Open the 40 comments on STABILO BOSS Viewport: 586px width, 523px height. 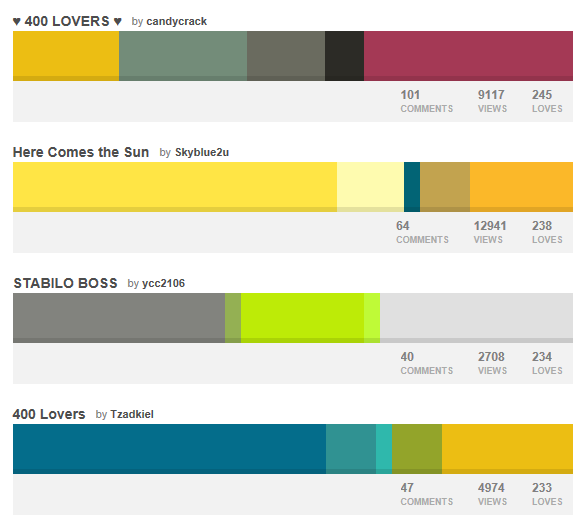coord(427,363)
